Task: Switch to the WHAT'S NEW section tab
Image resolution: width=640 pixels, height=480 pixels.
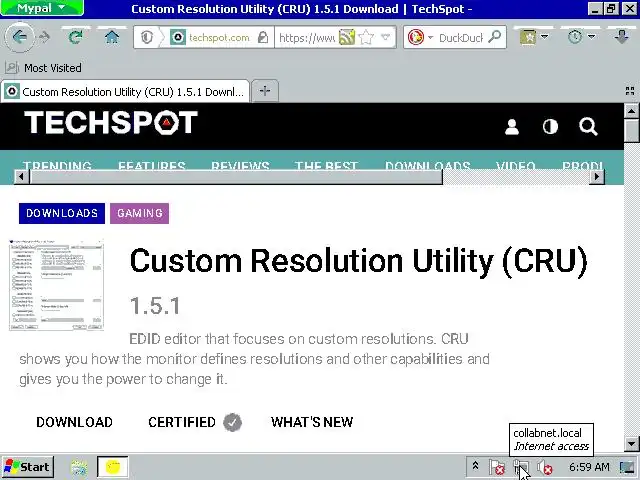Action: point(312,422)
